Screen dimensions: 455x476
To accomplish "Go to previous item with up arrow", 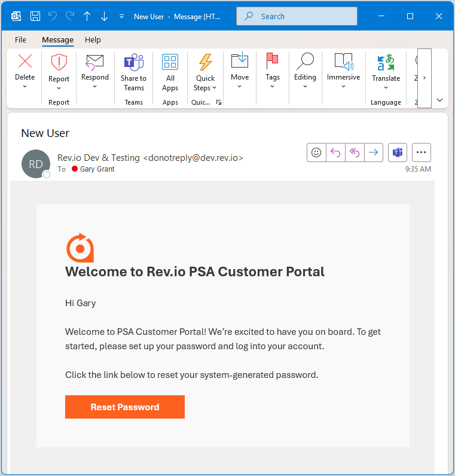I will (x=87, y=16).
